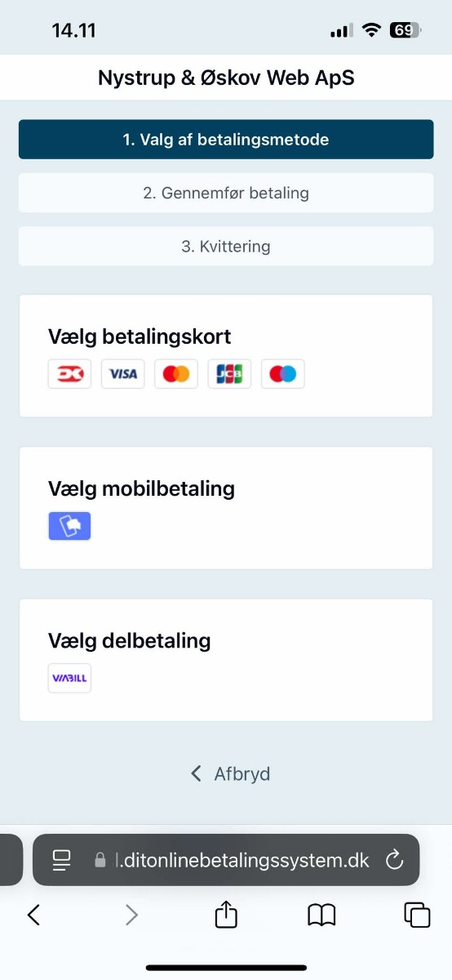
Task: Select step 3. Kvittering
Action: tap(226, 246)
